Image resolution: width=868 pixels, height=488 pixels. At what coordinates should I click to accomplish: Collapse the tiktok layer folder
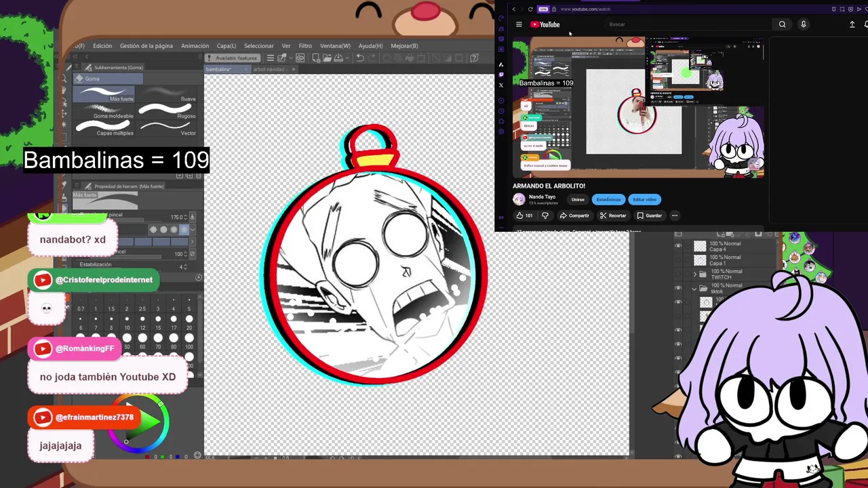(x=694, y=289)
